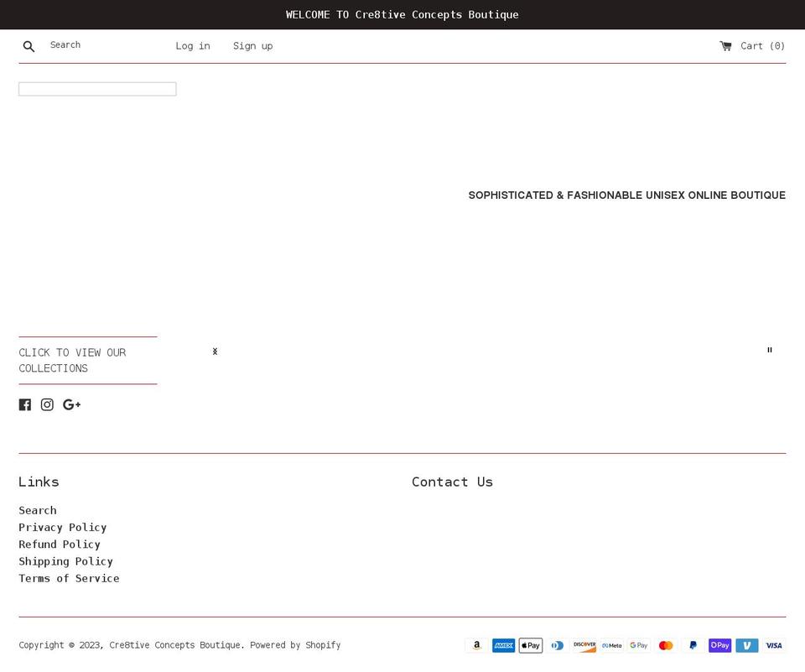Screen dimensions: 805x672
Task: Click the Discover payment icon
Action: [x=584, y=645]
